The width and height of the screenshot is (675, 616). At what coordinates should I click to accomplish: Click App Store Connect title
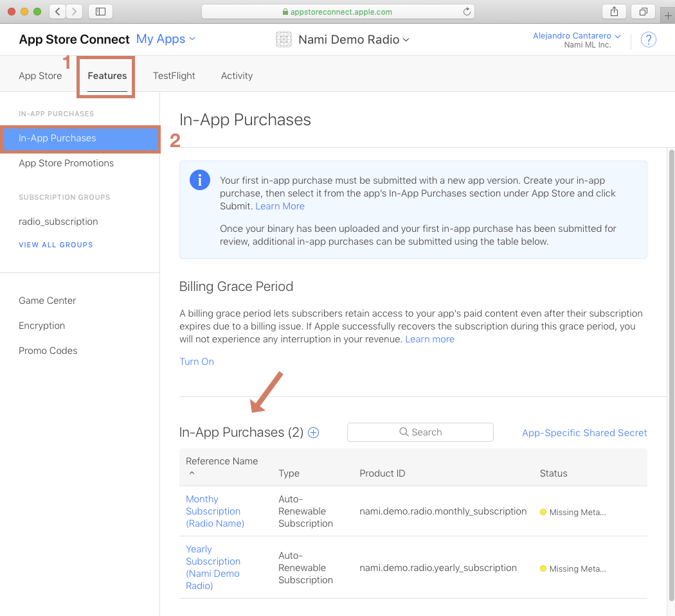(74, 39)
